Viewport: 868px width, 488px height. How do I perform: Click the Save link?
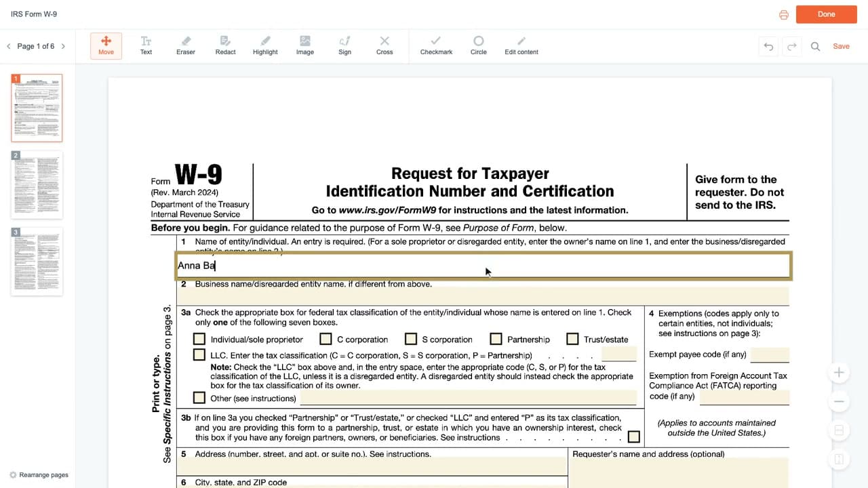[x=841, y=46]
